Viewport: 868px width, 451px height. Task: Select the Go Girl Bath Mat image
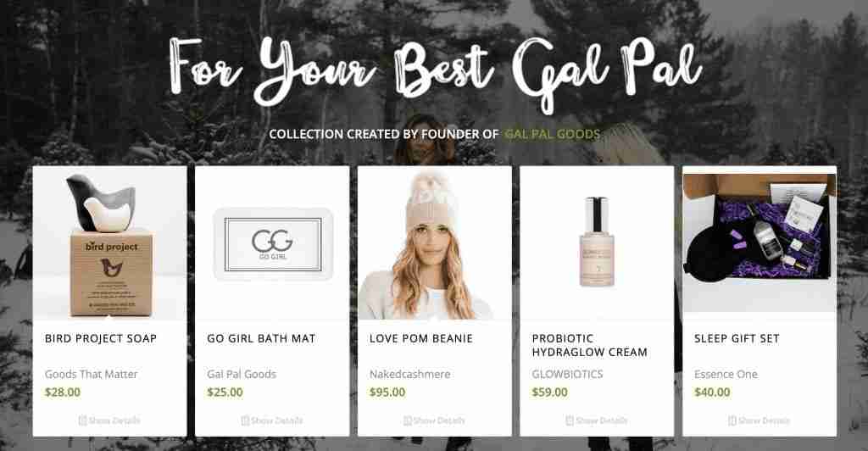272,243
